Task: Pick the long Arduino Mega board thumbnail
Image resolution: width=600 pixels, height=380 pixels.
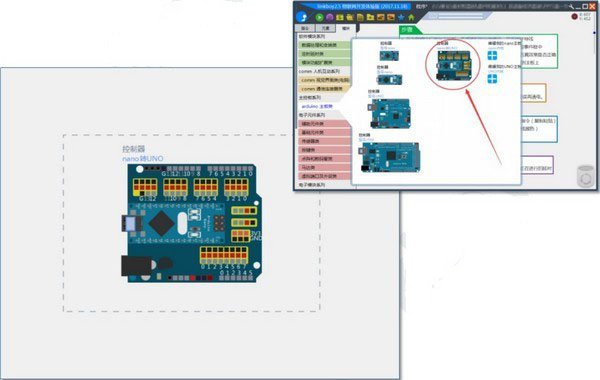Action: [x=389, y=157]
